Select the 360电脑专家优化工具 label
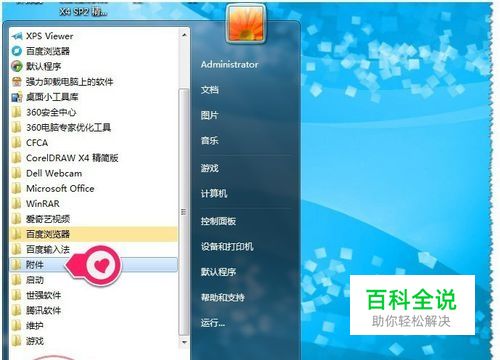Viewport: 500px width, 360px height. pyautogui.click(x=69, y=127)
